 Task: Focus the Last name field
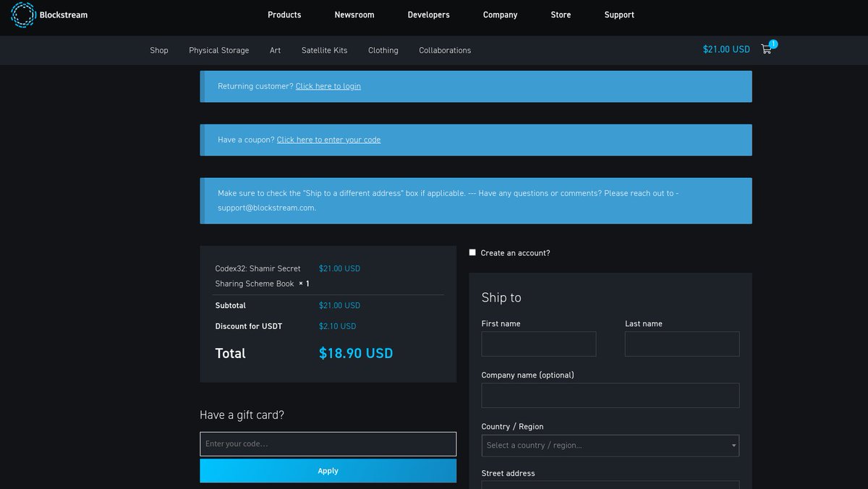pyautogui.click(x=682, y=344)
